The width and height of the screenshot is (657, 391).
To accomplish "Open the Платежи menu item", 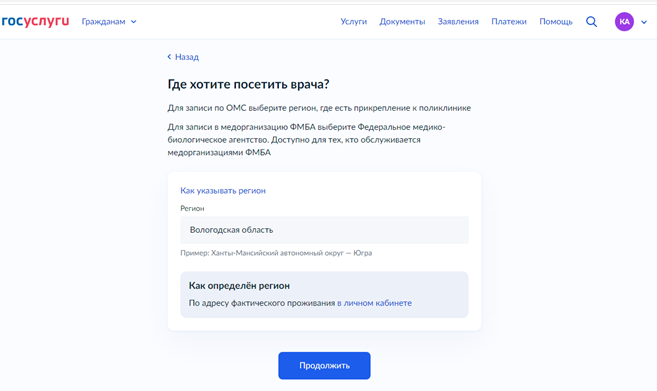I will click(x=509, y=21).
